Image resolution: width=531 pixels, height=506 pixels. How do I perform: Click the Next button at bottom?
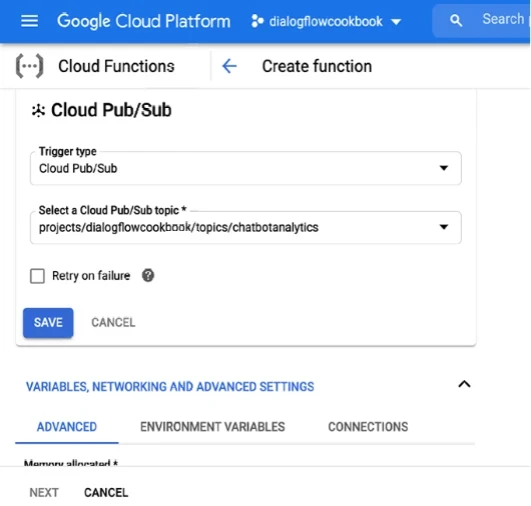pos(44,492)
